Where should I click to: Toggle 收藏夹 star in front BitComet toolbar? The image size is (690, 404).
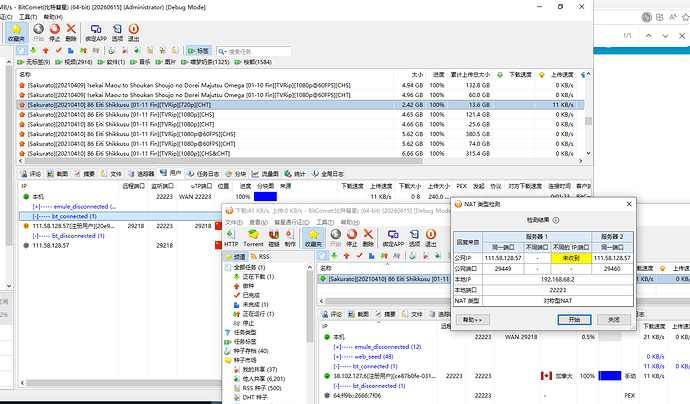pyautogui.click(x=313, y=238)
